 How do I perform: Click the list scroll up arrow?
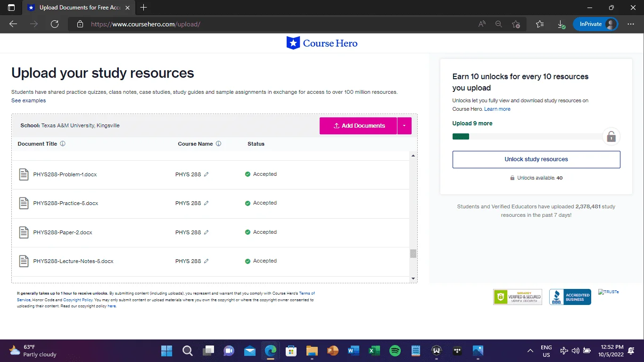[x=413, y=156]
